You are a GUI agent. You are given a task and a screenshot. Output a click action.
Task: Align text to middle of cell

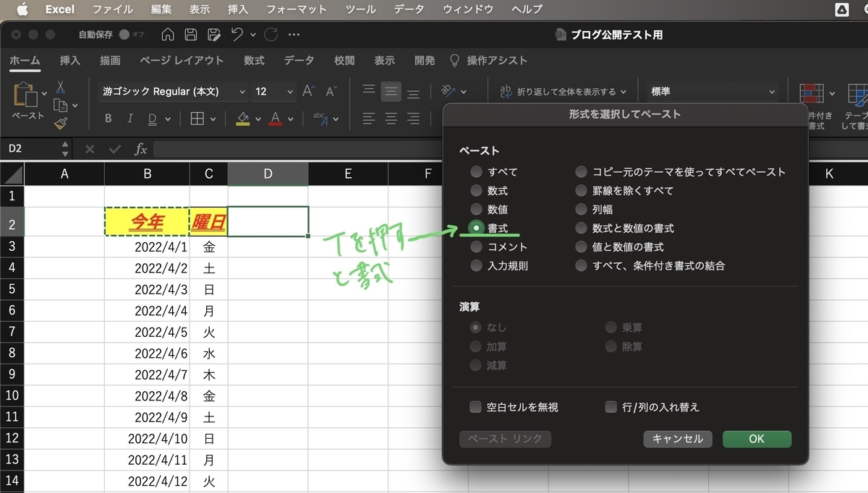tap(391, 92)
